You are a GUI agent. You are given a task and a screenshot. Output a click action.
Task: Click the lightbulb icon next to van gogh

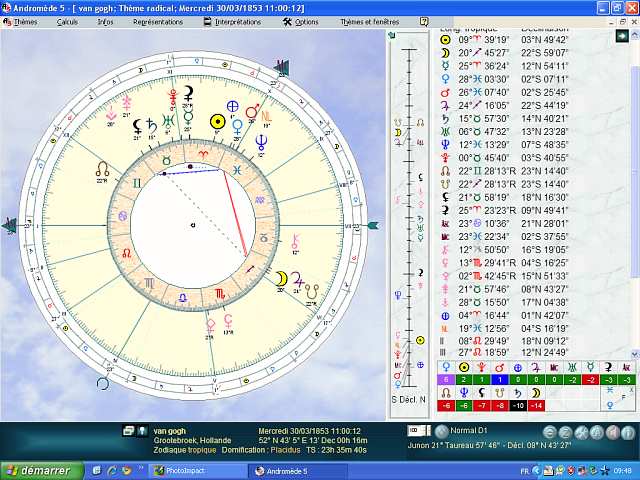tap(142, 430)
